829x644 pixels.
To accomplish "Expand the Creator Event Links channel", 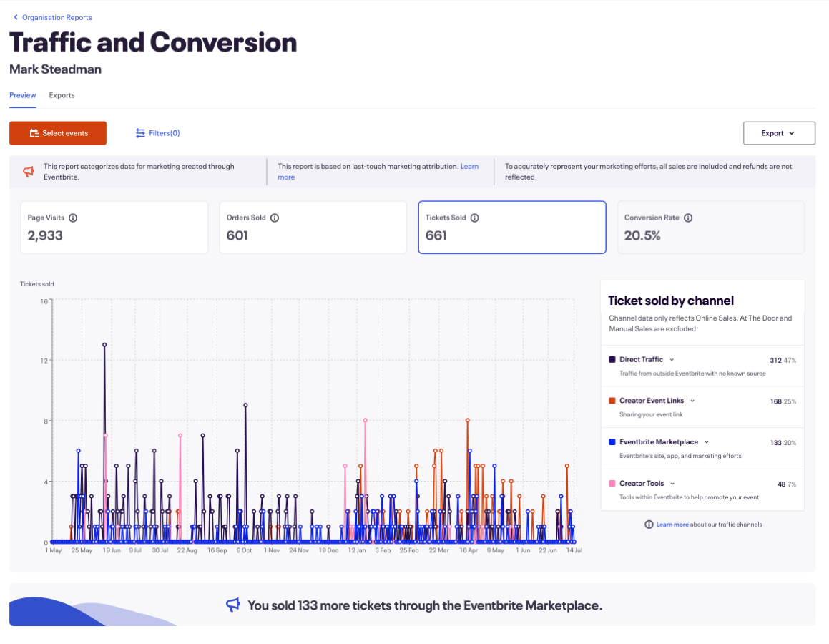I will click(692, 401).
